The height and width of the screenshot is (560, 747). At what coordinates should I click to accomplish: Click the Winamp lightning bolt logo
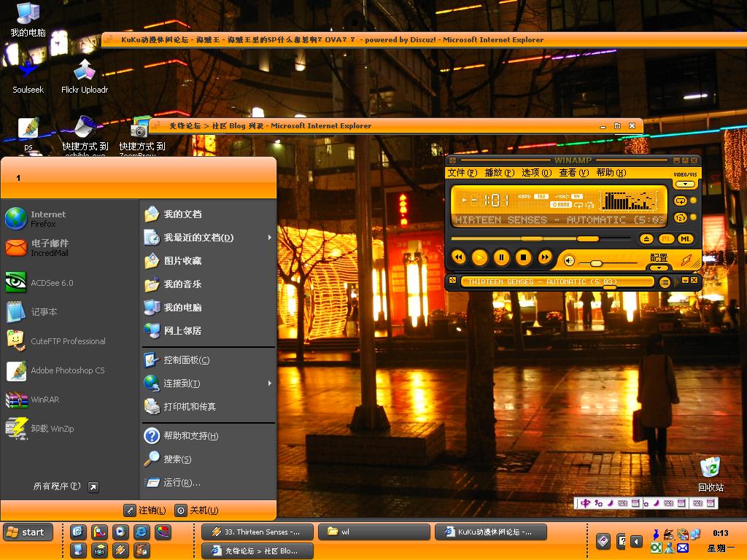(686, 260)
